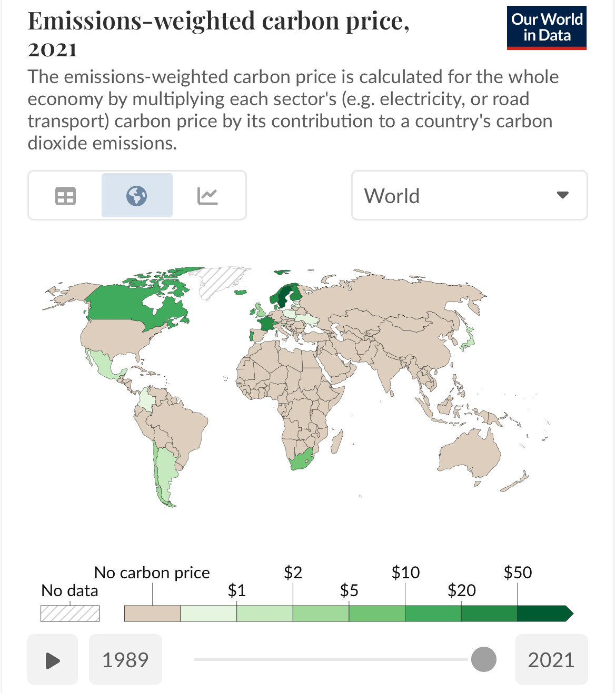Click the 1989 start year label
616x693 pixels.
click(125, 659)
